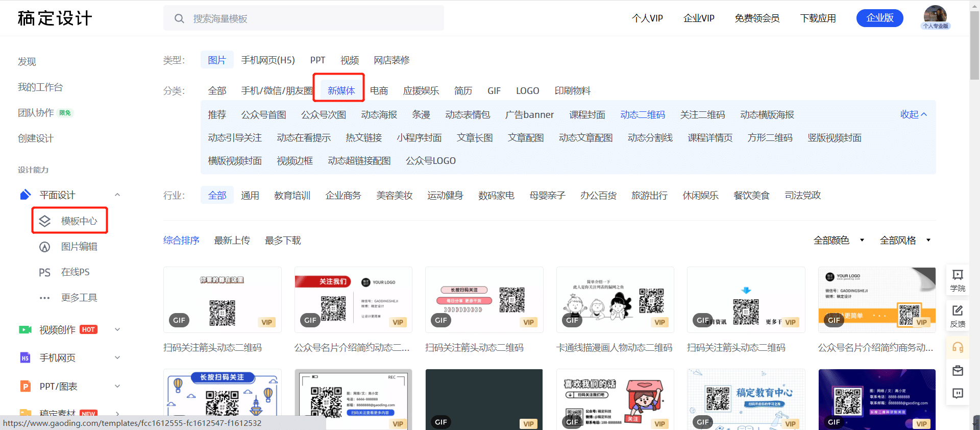The image size is (980, 430).
Task: Click the 平面设计 blue pen icon
Action: click(x=25, y=195)
